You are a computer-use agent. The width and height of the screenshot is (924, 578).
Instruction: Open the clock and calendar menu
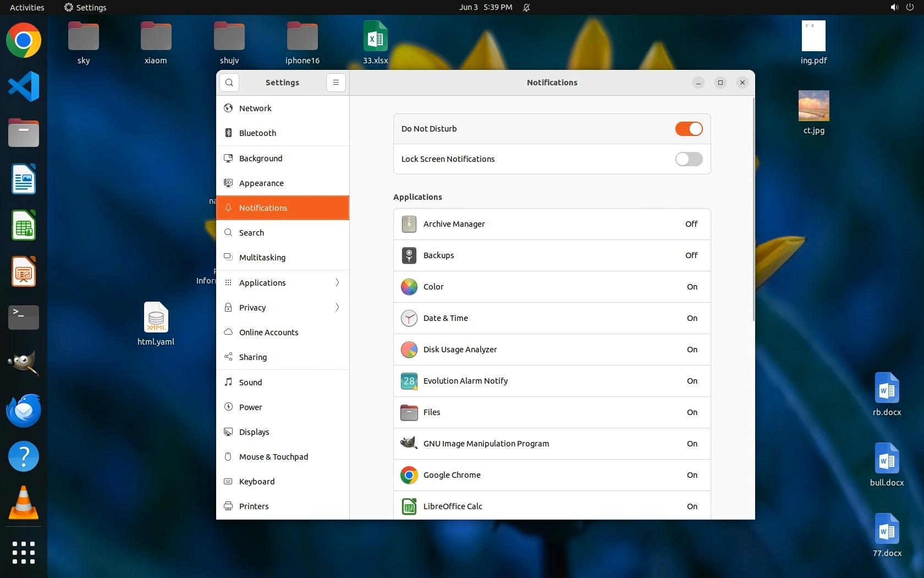(486, 7)
